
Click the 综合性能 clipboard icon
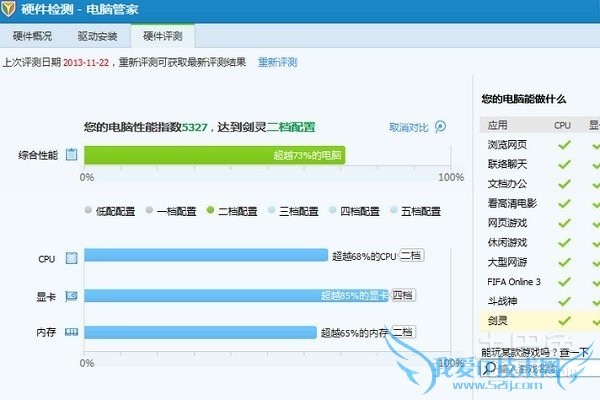pyautogui.click(x=72, y=155)
